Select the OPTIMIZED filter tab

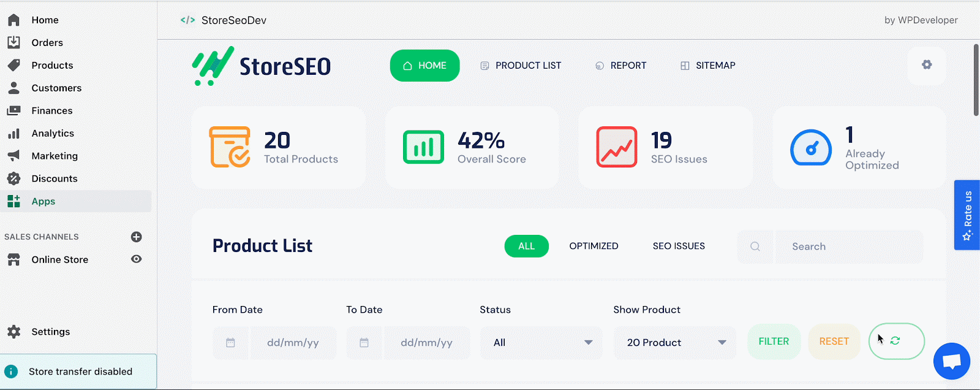coord(594,247)
